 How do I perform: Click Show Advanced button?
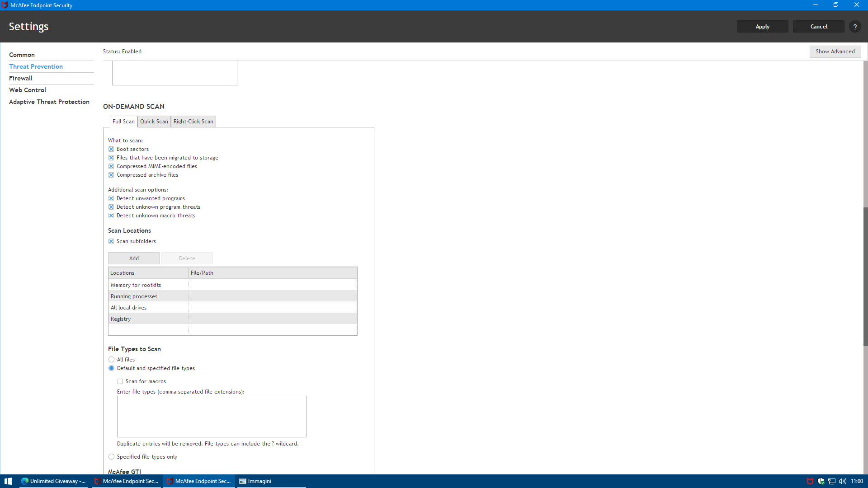point(835,52)
